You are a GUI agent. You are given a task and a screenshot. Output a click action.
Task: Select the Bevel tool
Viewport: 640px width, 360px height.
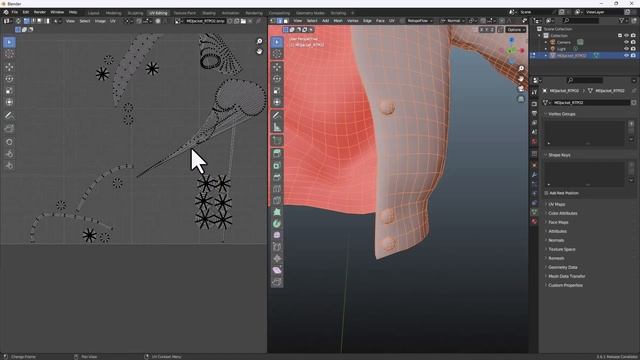(x=277, y=178)
